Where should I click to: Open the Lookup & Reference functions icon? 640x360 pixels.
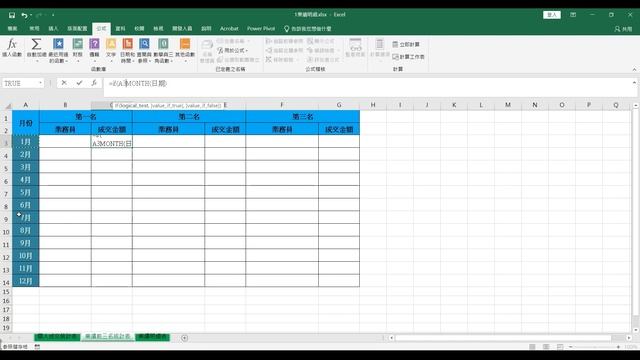(144, 50)
